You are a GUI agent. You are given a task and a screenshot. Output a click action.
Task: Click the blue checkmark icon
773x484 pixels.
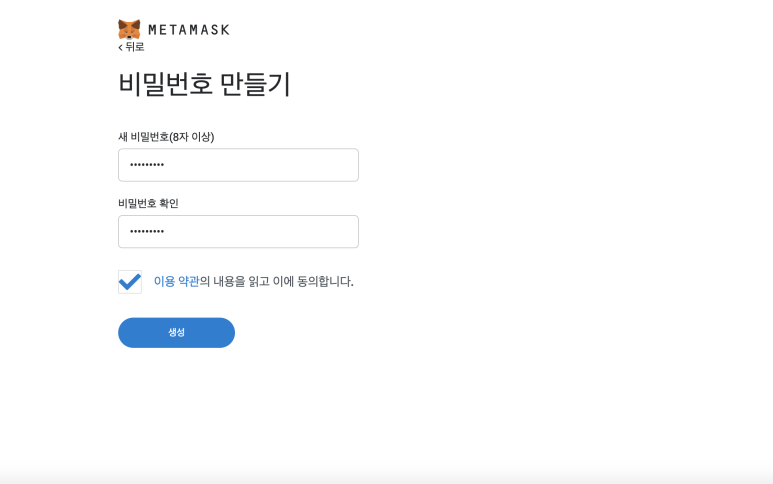point(130,282)
